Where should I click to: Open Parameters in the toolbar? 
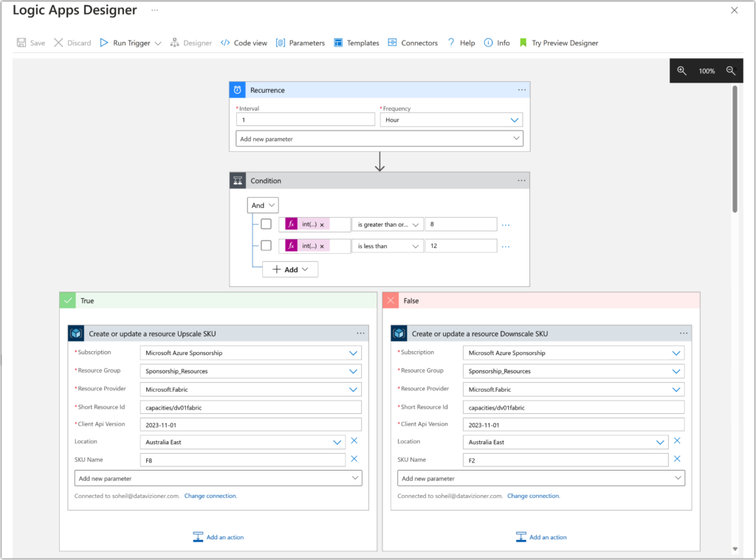pyautogui.click(x=300, y=43)
